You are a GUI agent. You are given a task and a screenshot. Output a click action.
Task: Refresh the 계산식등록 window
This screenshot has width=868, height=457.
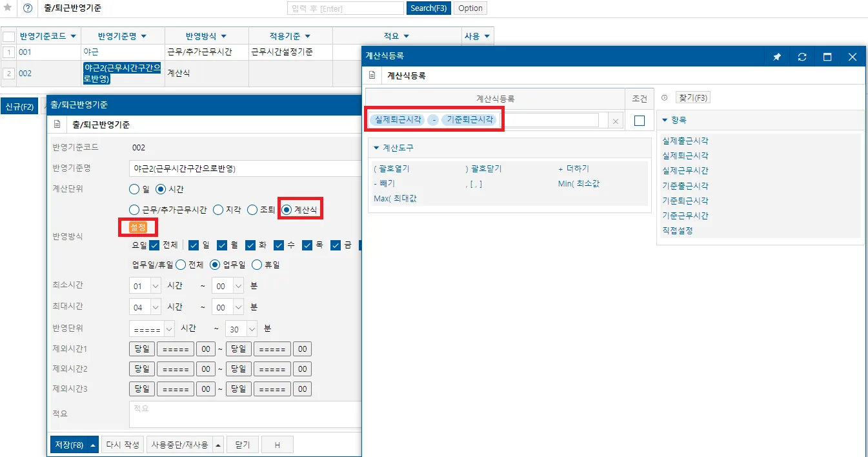coord(802,57)
